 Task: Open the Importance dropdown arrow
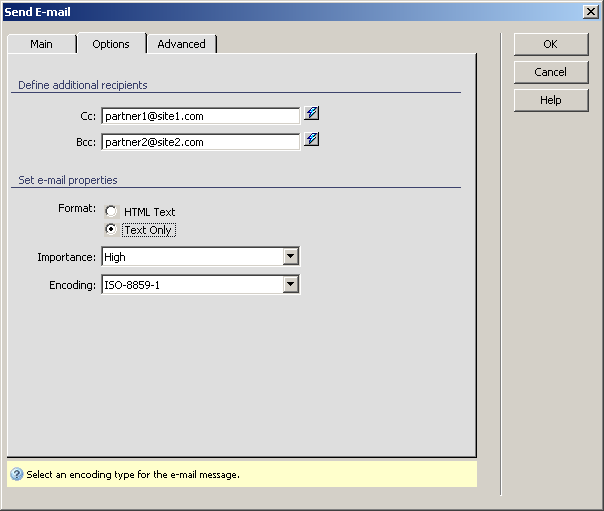tap(290, 257)
